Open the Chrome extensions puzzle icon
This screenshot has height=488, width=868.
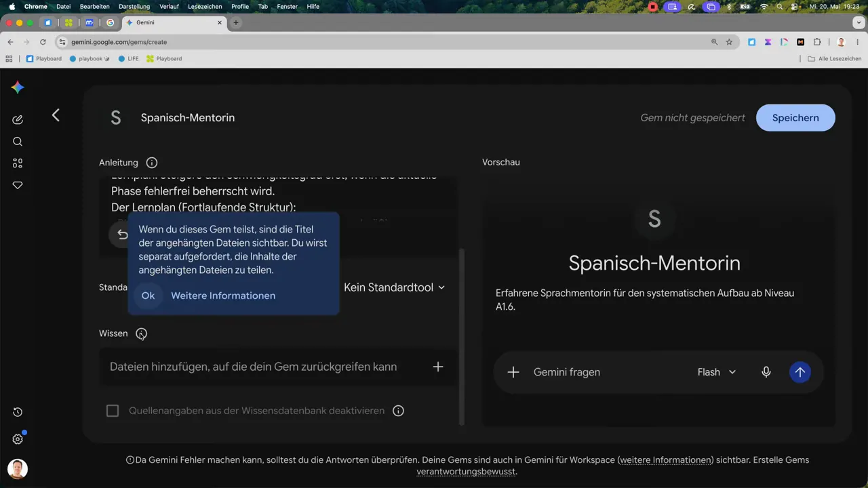[816, 42]
